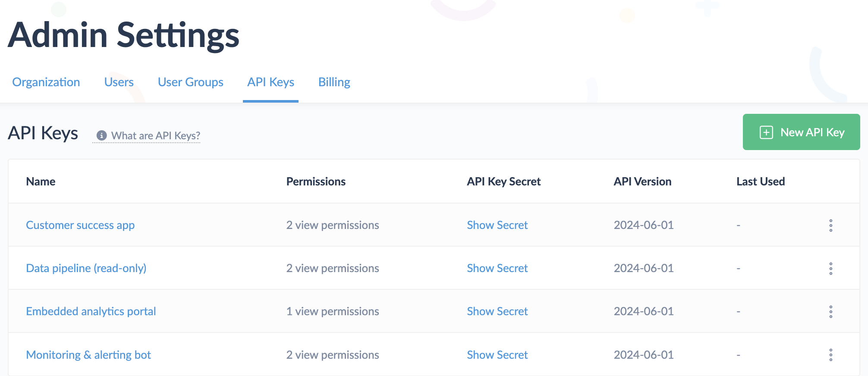Click '2 view permissions' in Monitoring & alerting bot row
868x376 pixels.
(x=333, y=355)
